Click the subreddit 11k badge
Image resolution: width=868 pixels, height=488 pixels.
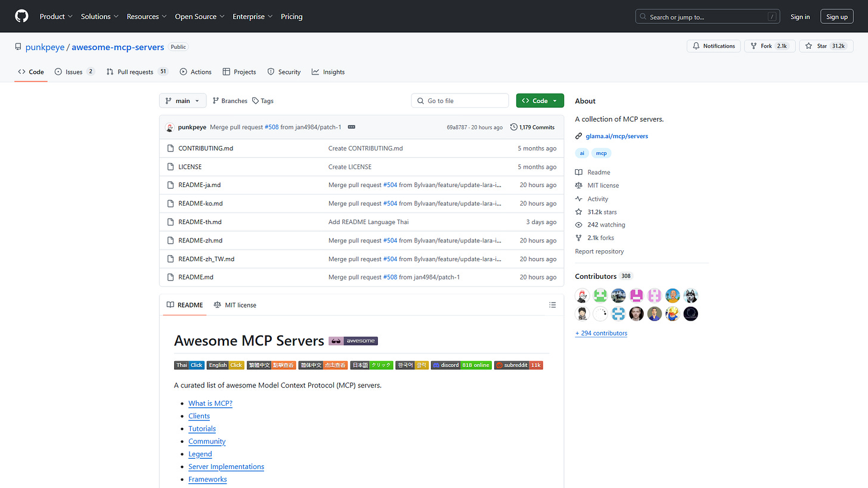tap(519, 365)
